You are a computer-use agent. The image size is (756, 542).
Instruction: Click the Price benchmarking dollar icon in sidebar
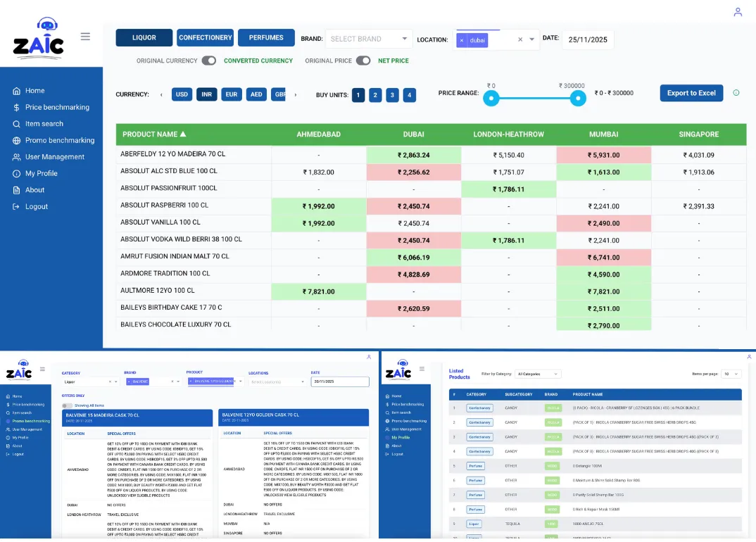(x=16, y=108)
